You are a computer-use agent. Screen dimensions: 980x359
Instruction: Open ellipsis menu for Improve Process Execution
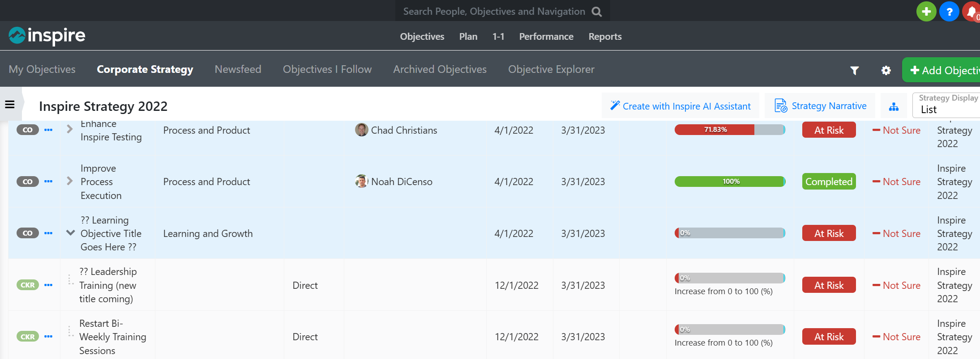coord(48,182)
